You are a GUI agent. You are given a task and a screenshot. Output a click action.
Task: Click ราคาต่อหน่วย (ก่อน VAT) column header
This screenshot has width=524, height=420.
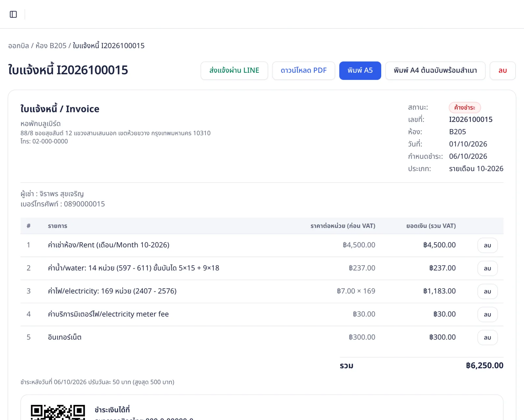point(343,226)
